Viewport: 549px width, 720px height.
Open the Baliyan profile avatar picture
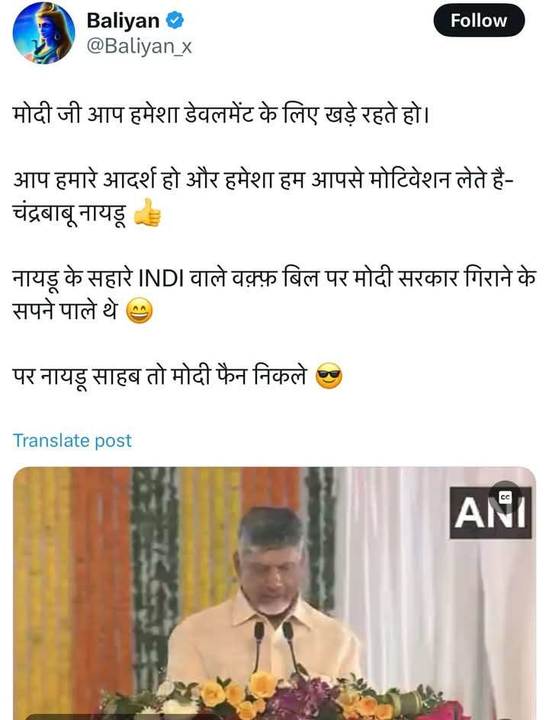tap(44, 33)
